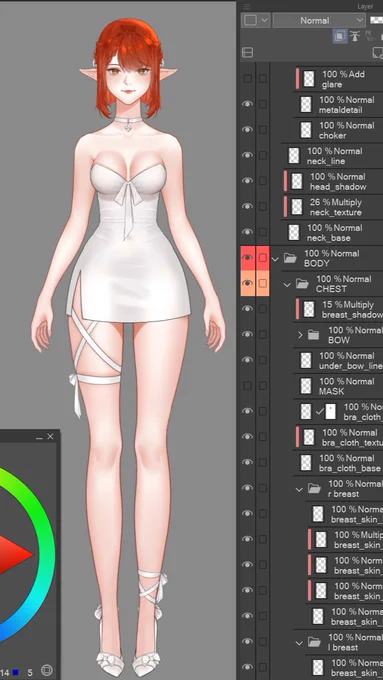Click the bra_cloth_texture layer thumbnail
Viewport: 383px width, 680px height.
pos(308,437)
